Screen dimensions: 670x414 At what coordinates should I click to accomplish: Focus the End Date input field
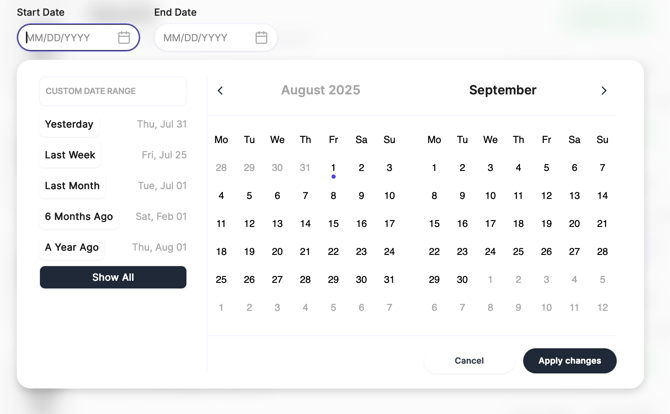[205, 38]
